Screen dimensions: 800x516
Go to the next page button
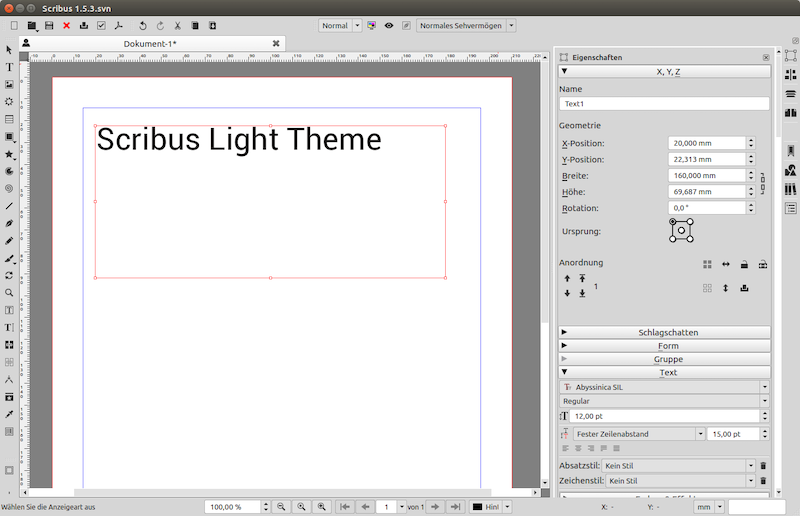pos(435,507)
